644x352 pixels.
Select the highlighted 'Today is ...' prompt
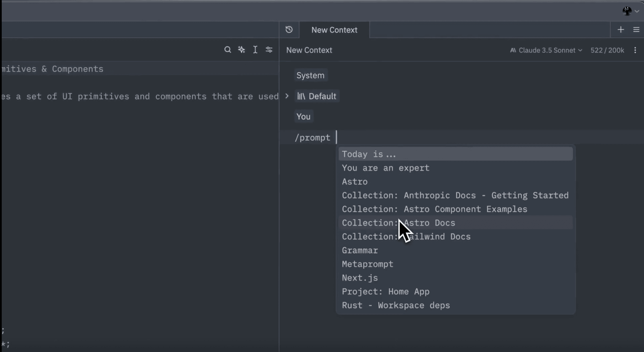tap(368, 154)
